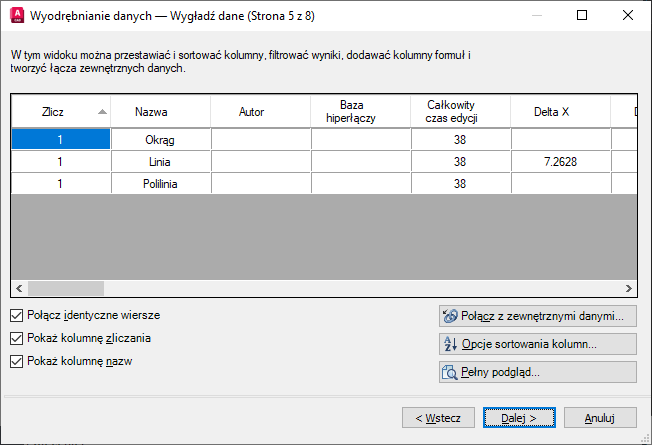
Task: Uncheck 'Pokaż kolumnę zliczania' checkbox
Action: (16, 338)
